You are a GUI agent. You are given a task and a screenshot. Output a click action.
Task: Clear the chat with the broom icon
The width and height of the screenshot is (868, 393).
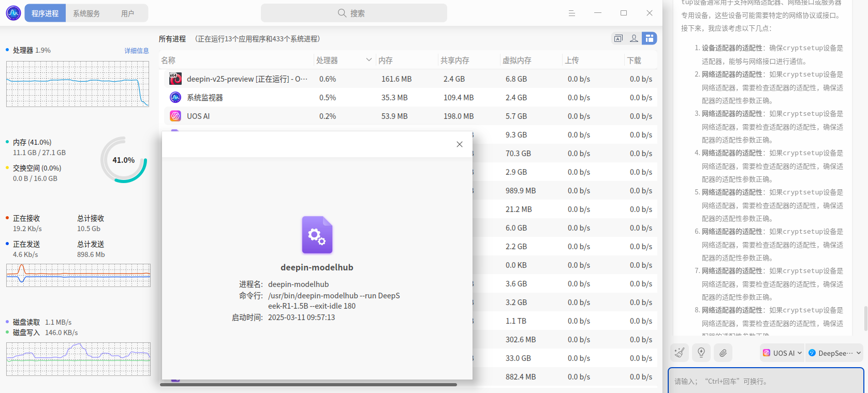pyautogui.click(x=680, y=353)
